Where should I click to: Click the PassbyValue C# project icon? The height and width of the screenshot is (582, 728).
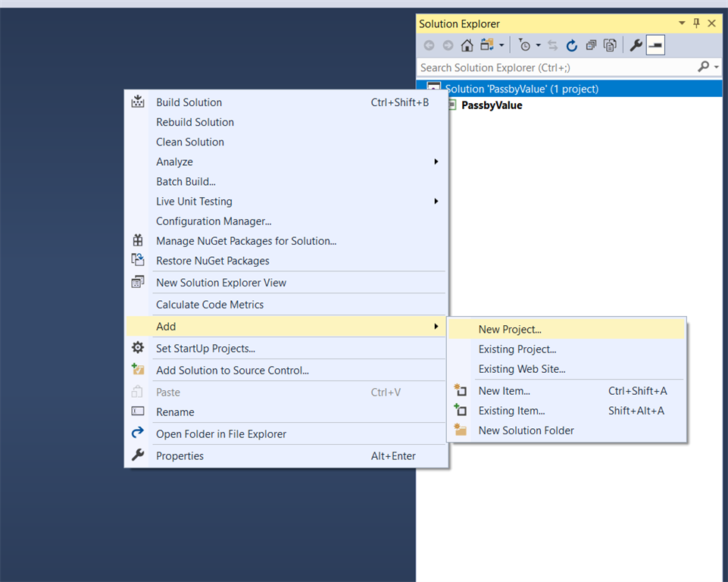453,105
